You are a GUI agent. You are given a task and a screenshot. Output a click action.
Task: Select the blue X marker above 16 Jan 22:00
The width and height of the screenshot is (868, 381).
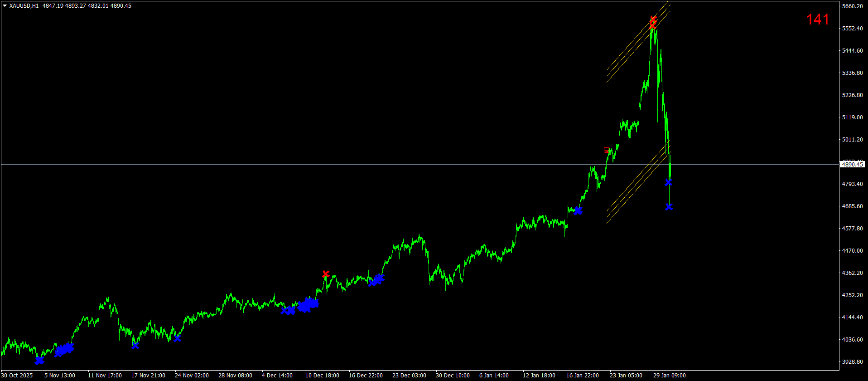click(578, 210)
